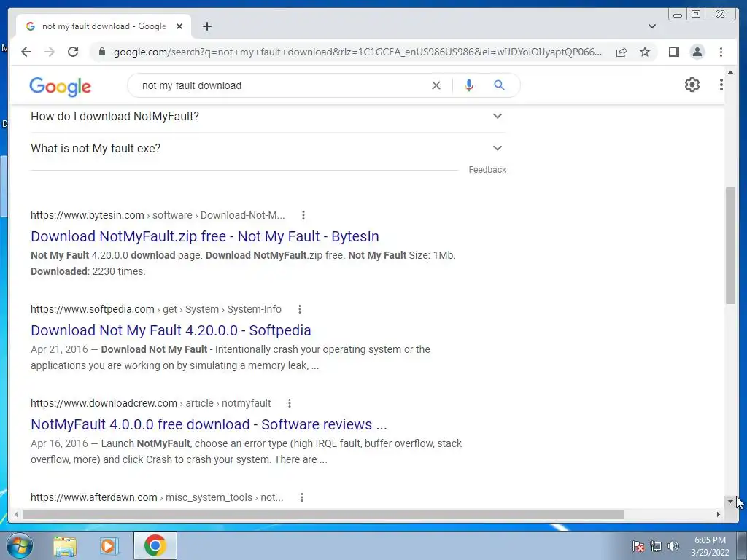Bookmark this tab with the star icon
The height and width of the screenshot is (560, 747).
(645, 52)
